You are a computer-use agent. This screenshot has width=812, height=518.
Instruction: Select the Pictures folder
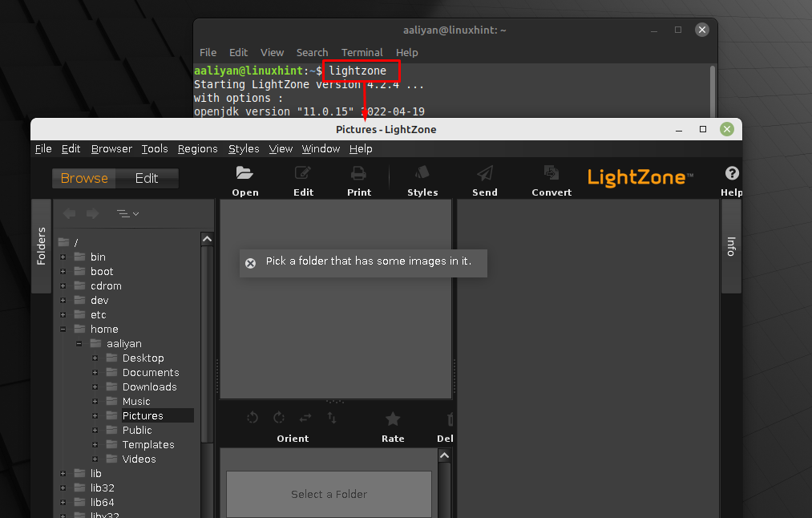pyautogui.click(x=143, y=416)
